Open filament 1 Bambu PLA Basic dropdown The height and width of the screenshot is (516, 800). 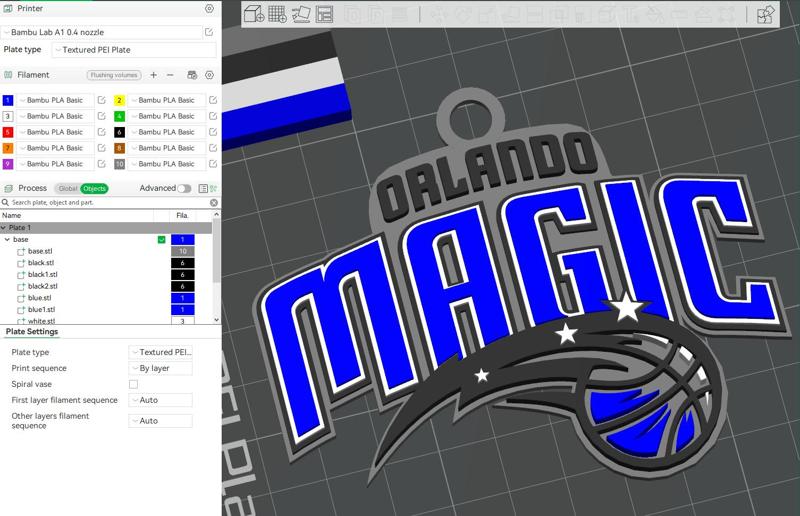55,100
